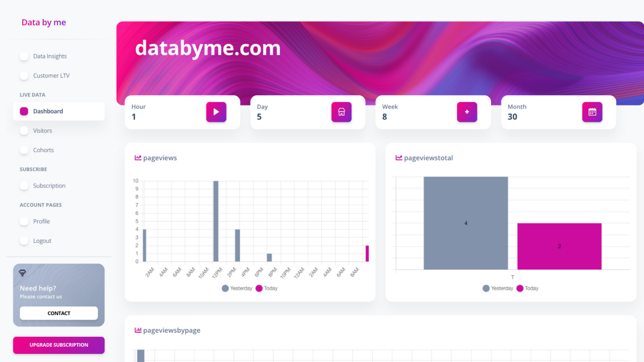
Task: Select the Dashboard menu item
Action: pos(48,111)
